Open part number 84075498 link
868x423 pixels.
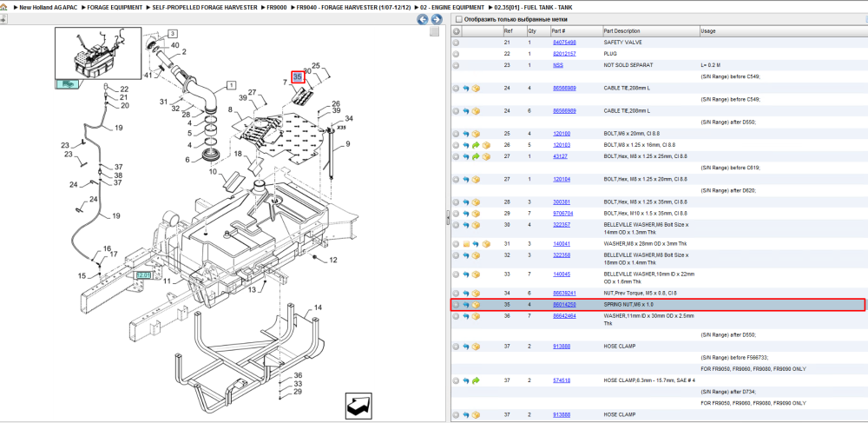(x=564, y=43)
